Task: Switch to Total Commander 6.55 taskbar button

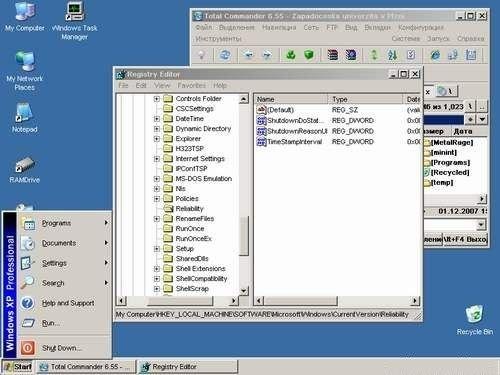Action: point(86,367)
